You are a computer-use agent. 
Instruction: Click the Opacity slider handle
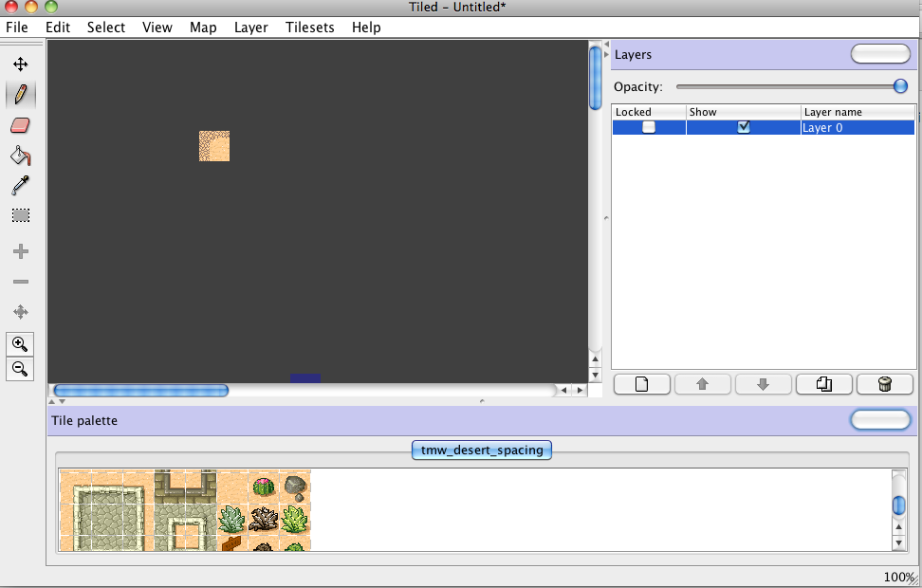pyautogui.click(x=900, y=86)
